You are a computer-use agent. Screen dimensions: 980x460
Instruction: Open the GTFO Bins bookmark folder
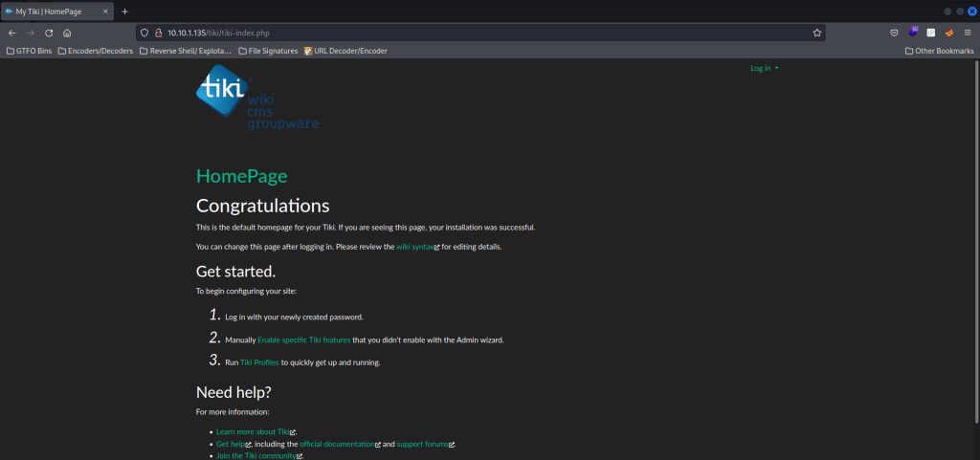(x=29, y=51)
